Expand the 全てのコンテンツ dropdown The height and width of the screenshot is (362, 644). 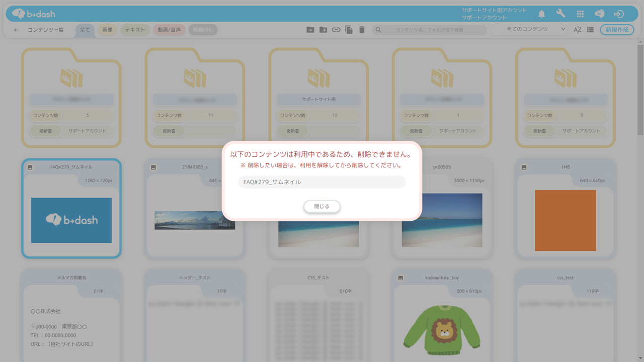(530, 29)
